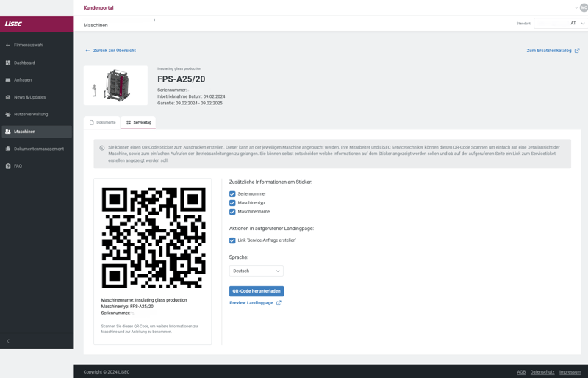The image size is (588, 378).
Task: Click the News & Updates sidebar icon
Action: 8,97
